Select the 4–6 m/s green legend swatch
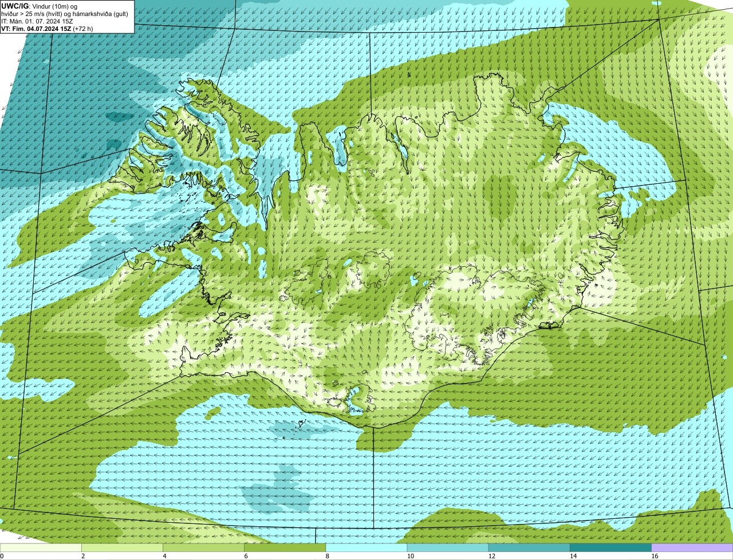Screen dimensions: 733x560 [204, 547]
